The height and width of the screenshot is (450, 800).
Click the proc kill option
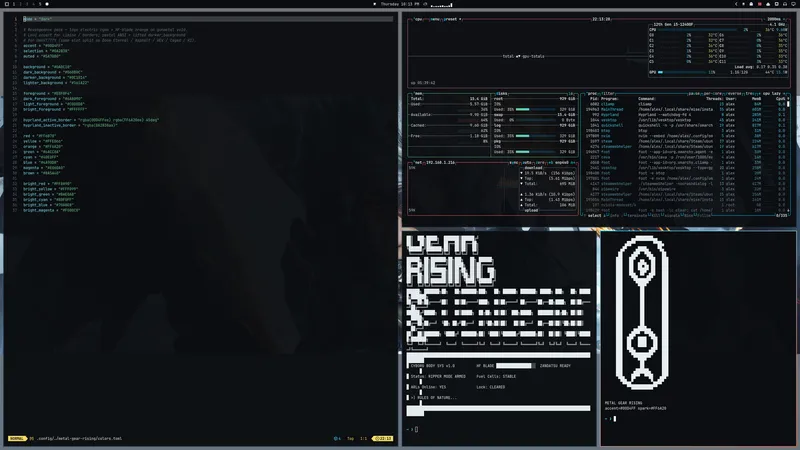pyautogui.click(x=656, y=216)
